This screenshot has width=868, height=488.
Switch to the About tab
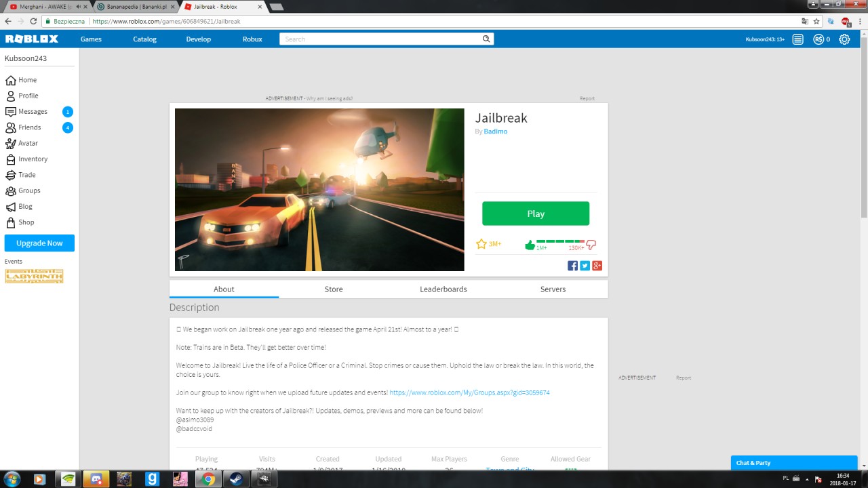tap(224, 289)
